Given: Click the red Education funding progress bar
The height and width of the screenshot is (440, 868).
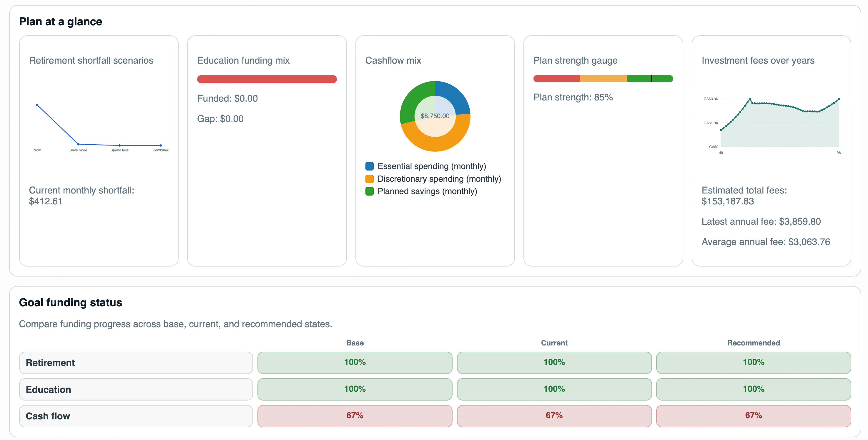Looking at the screenshot, I should 267,79.
